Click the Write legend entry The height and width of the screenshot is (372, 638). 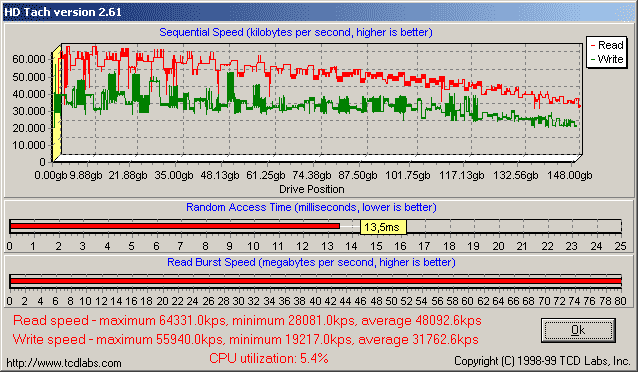(606, 59)
